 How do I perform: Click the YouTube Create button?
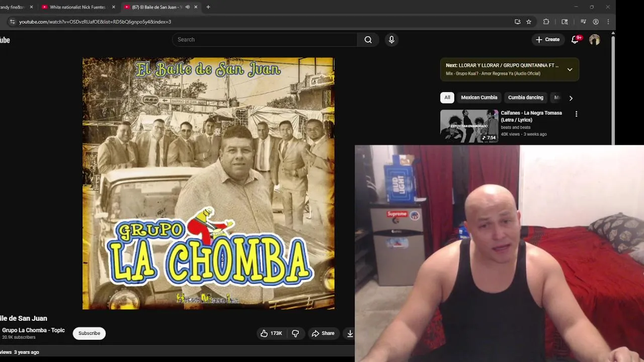pos(547,40)
